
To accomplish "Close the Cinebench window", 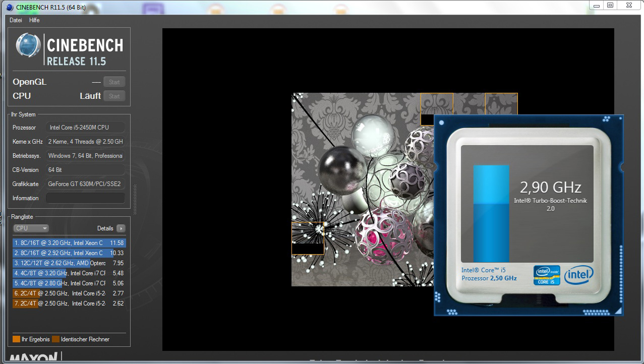I will (629, 5).
